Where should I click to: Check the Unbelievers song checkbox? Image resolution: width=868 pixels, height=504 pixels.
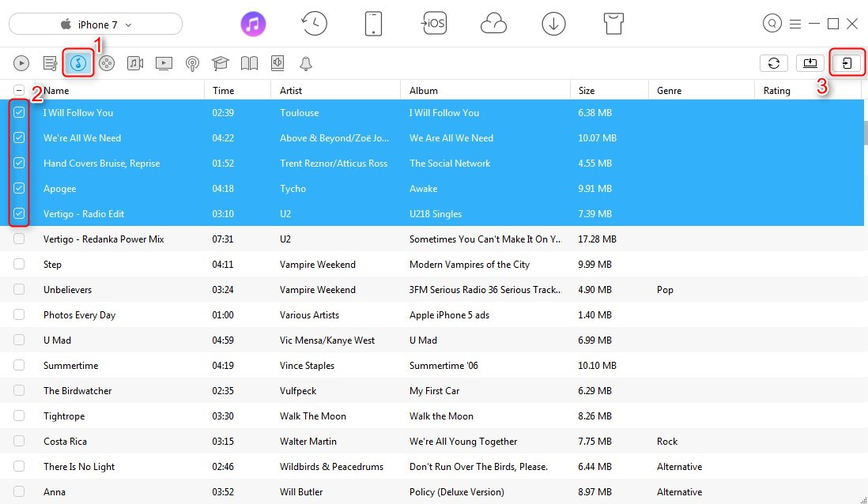19,289
